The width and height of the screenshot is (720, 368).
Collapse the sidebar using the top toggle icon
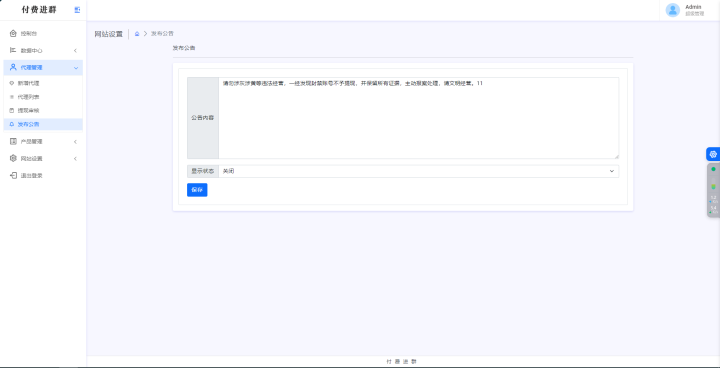[77, 10]
